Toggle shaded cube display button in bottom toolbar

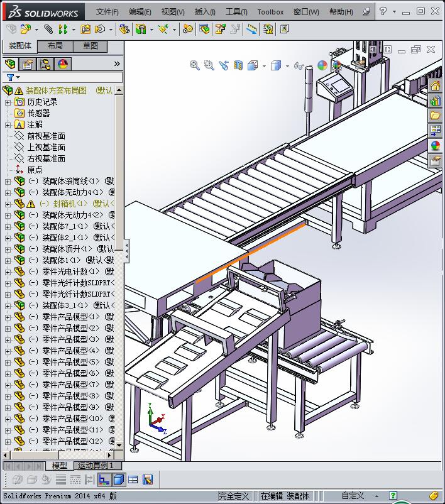pyautogui.click(x=119, y=480)
